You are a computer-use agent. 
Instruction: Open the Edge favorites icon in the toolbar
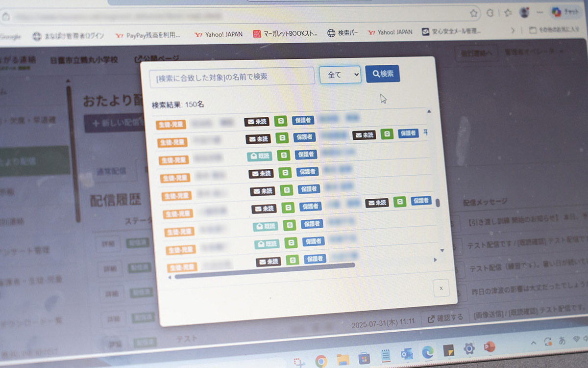click(x=508, y=13)
